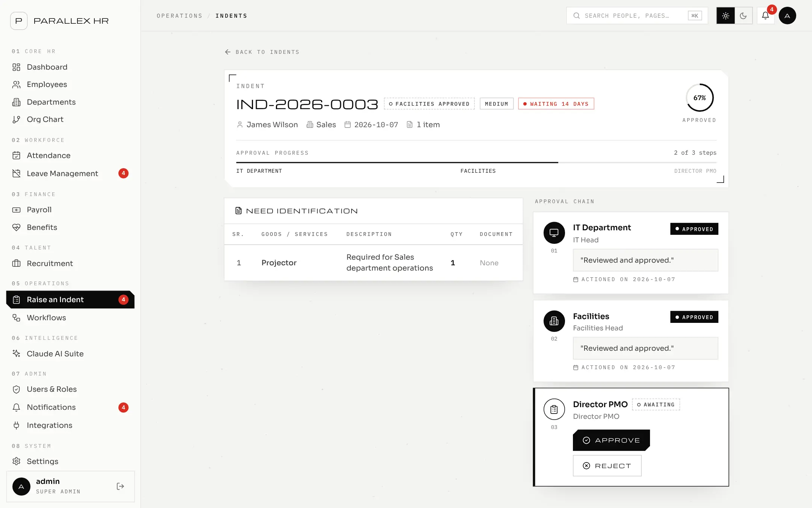The width and height of the screenshot is (812, 508).
Task: Click the Users & Roles shield icon
Action: (16, 389)
